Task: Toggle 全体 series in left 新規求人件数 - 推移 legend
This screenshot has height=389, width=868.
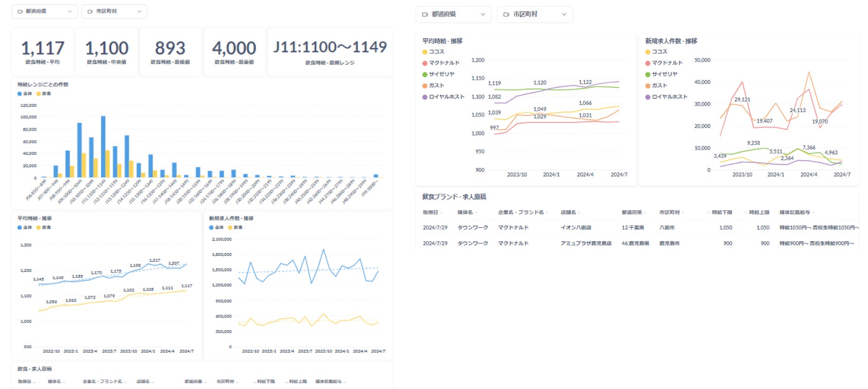Action: (x=217, y=227)
